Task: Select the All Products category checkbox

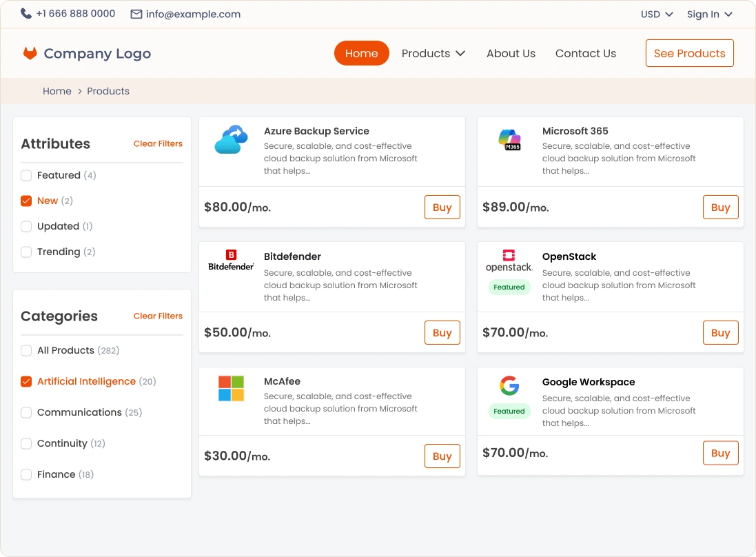Action: (x=26, y=350)
